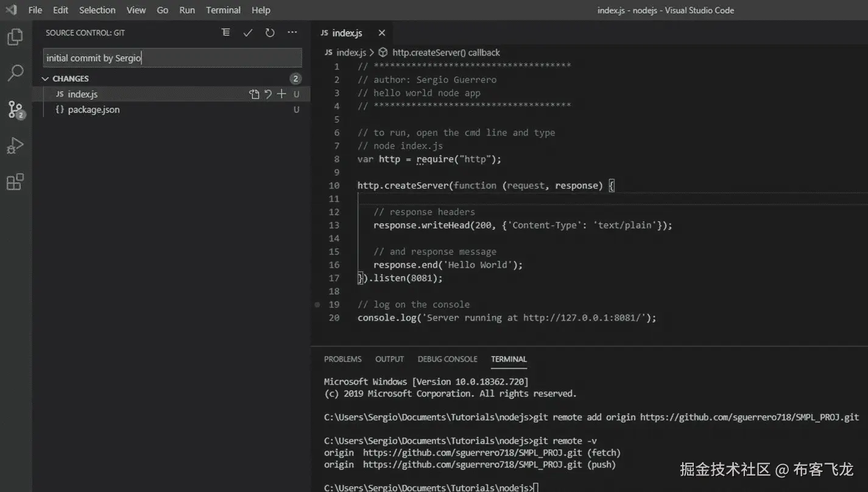This screenshot has width=868, height=492.
Task: Click line number 10 in gutter
Action: [334, 185]
